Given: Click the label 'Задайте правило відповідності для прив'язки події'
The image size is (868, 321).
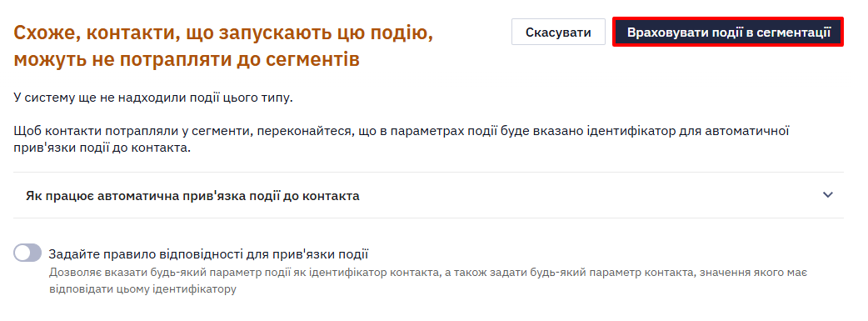Looking at the screenshot, I should pos(208,254).
